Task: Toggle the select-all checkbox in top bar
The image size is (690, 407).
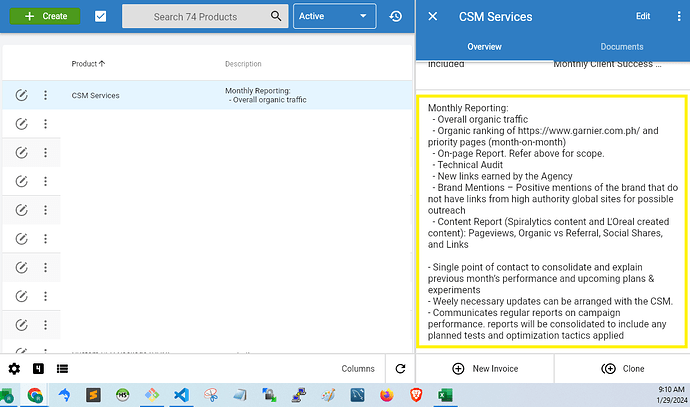Action: [100, 16]
